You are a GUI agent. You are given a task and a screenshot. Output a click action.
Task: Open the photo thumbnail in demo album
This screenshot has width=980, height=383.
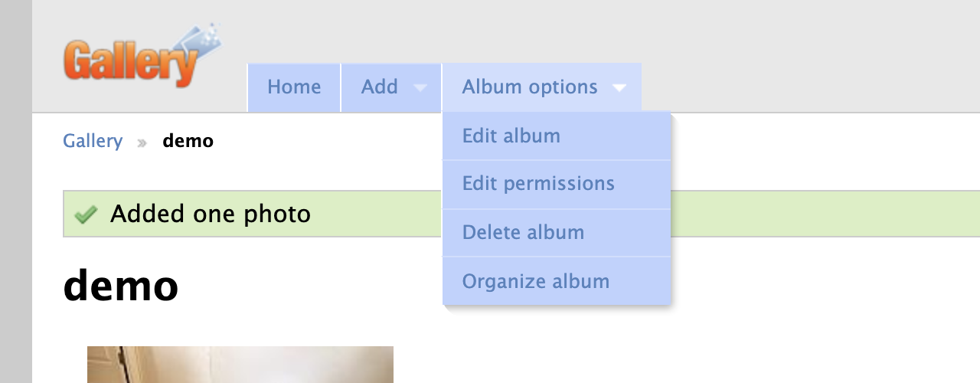pos(240,365)
